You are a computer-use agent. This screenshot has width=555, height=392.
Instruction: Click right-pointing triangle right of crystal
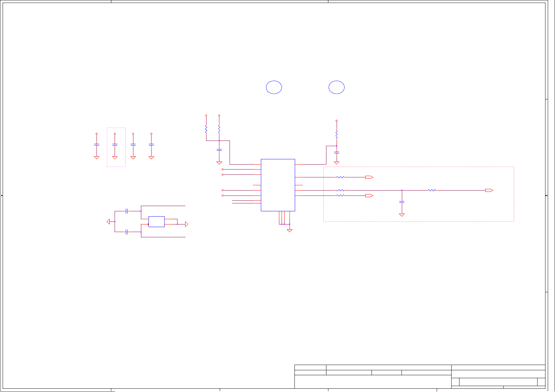(x=186, y=224)
